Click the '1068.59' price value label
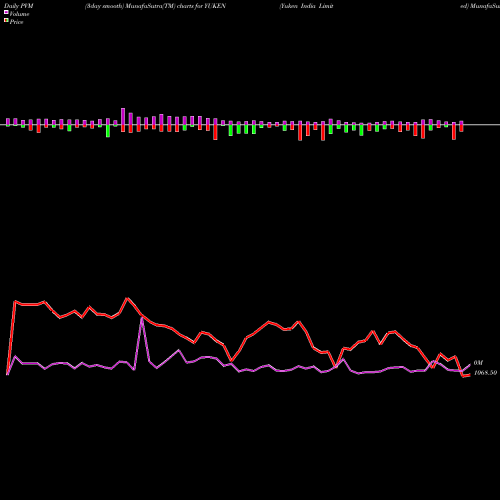The width and height of the screenshot is (500, 500). click(x=485, y=373)
